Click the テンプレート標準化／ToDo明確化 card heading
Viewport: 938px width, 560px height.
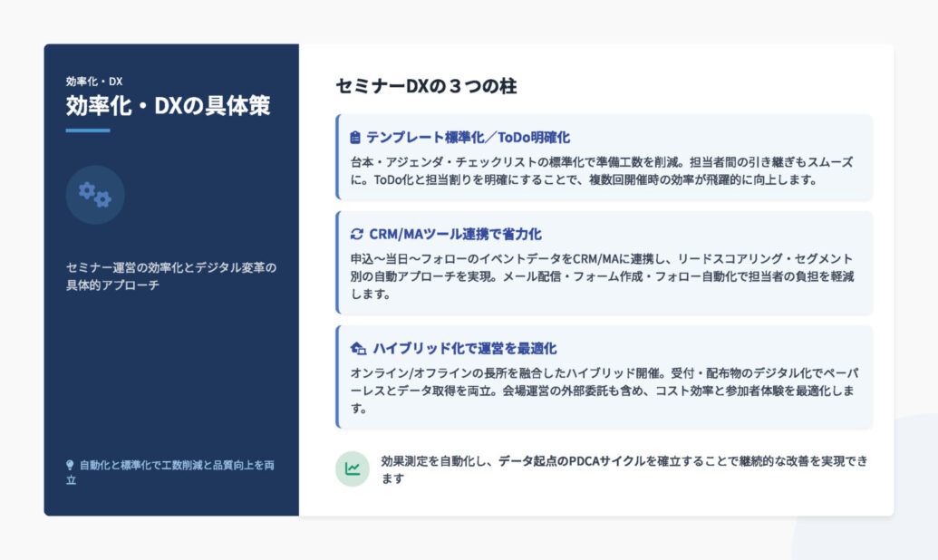(468, 138)
